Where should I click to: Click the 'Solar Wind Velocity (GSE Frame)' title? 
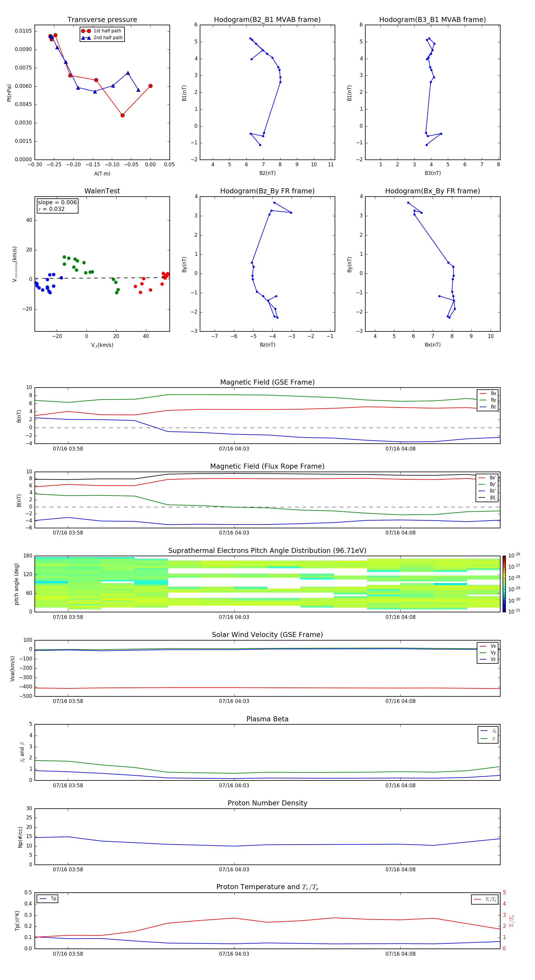[267, 635]
